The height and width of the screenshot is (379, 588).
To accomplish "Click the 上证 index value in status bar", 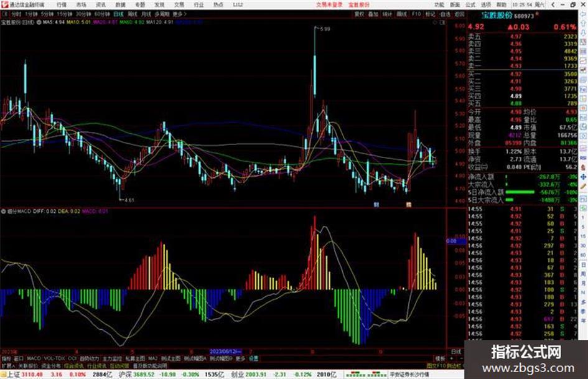I will 32,375.
